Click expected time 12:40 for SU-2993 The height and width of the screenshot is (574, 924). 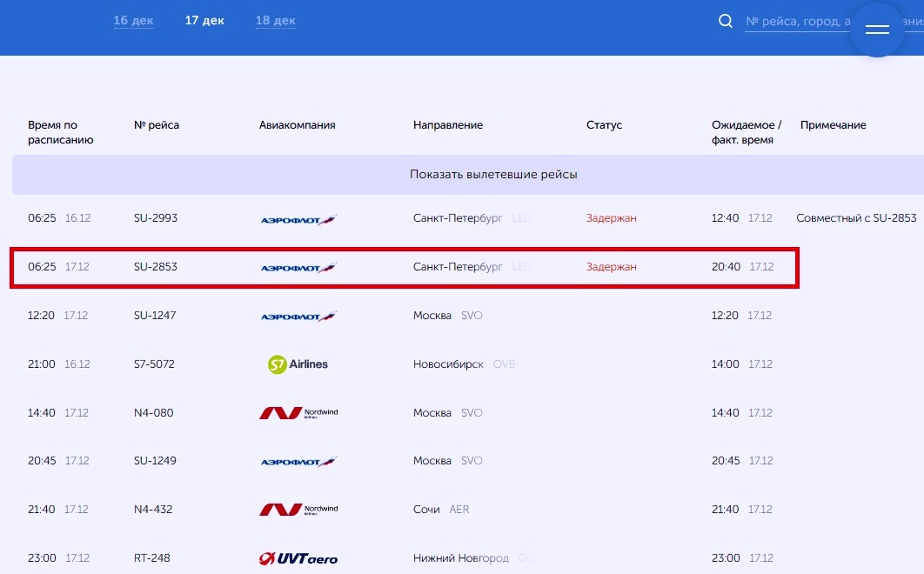(x=725, y=218)
